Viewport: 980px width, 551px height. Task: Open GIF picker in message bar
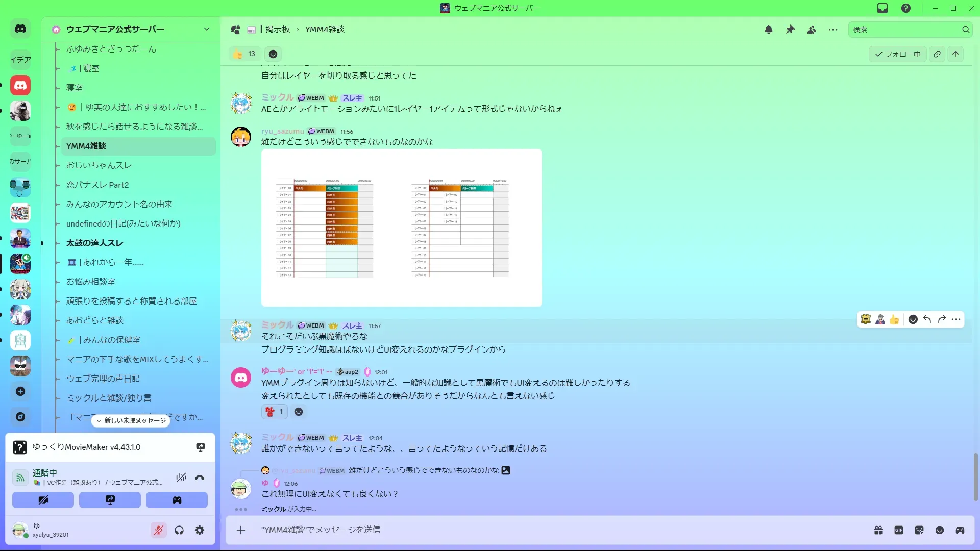pyautogui.click(x=899, y=530)
